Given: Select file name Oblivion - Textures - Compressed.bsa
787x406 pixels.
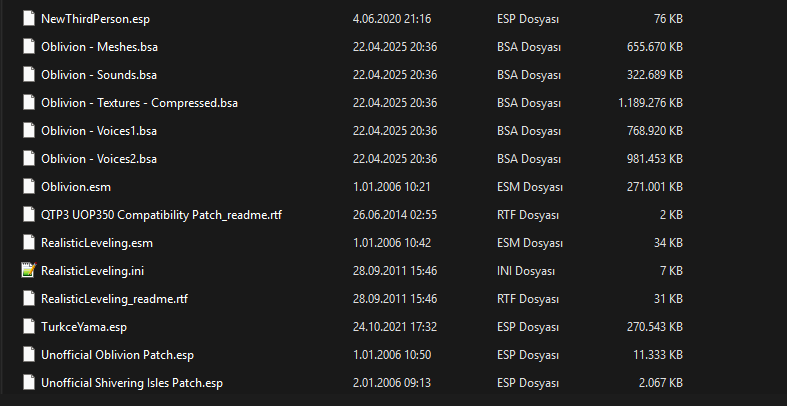Looking at the screenshot, I should [x=140, y=103].
